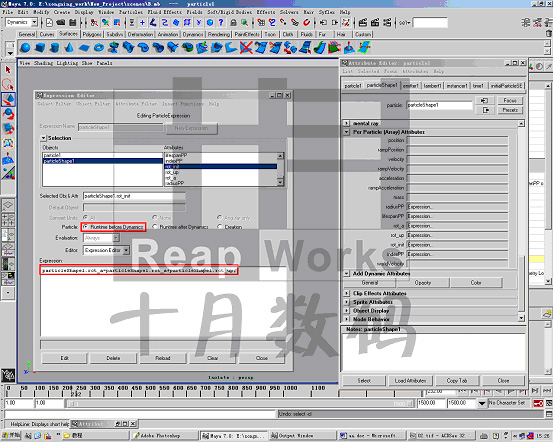Create a NURBS cone from the shelf
This screenshot has height=442, width=553.
tap(69, 47)
